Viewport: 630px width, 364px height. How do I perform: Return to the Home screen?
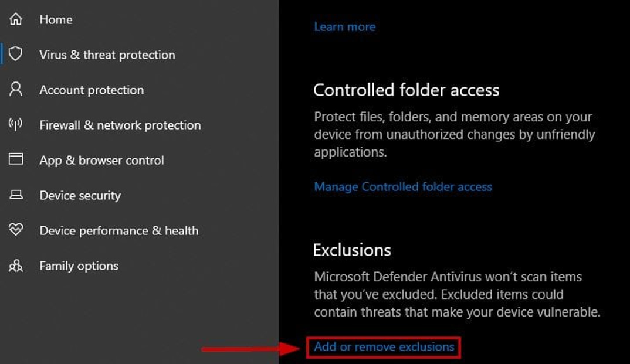pos(56,19)
